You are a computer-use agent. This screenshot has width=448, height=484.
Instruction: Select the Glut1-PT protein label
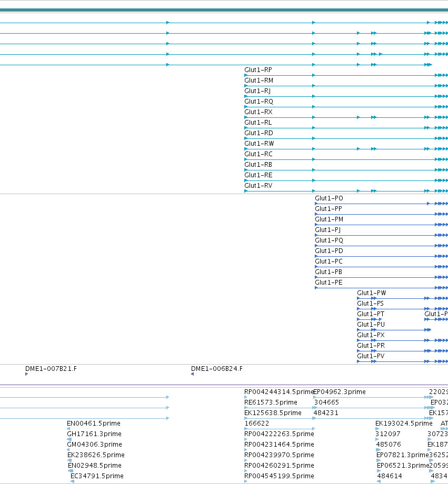(371, 314)
